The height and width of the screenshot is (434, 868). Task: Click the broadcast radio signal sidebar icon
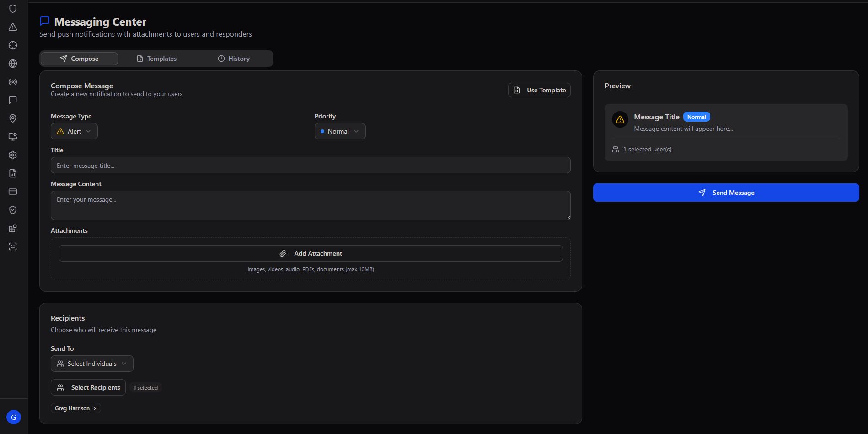[13, 82]
